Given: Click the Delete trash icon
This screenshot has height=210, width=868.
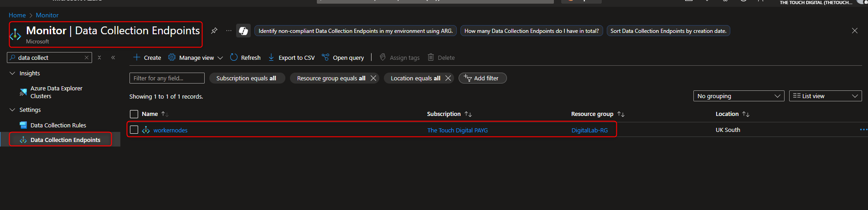Looking at the screenshot, I should (431, 57).
